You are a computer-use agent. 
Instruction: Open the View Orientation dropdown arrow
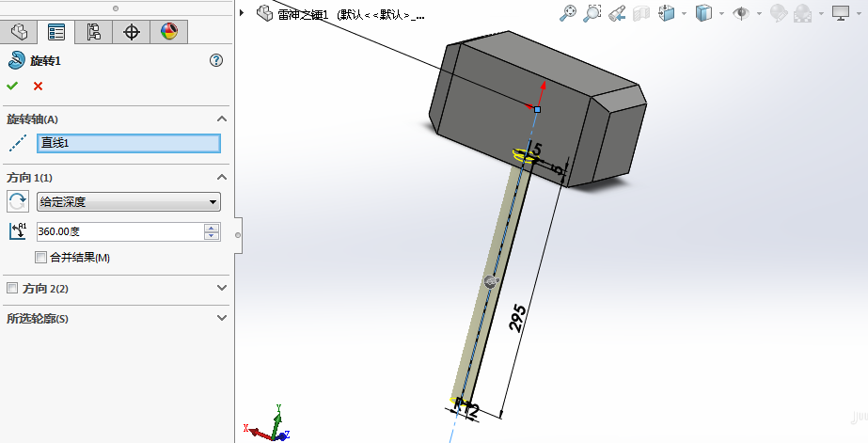pos(685,13)
